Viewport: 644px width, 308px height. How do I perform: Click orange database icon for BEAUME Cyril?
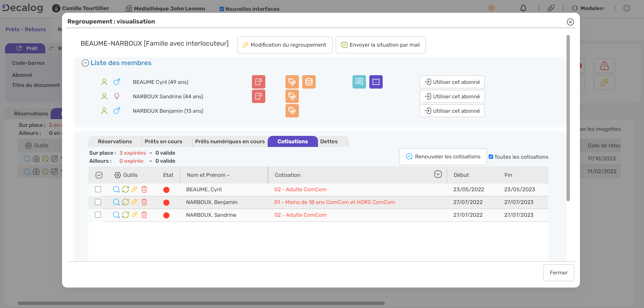click(309, 82)
